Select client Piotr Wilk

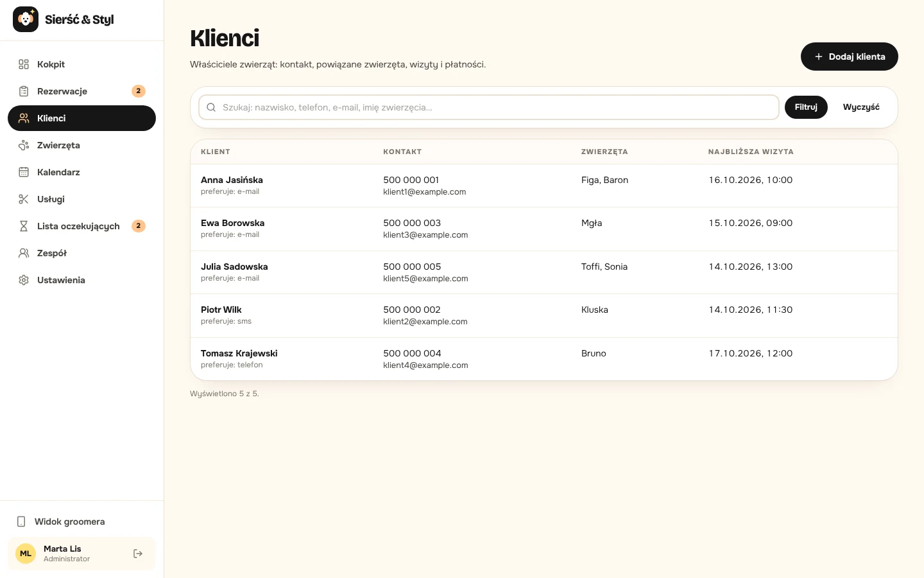pos(221,310)
